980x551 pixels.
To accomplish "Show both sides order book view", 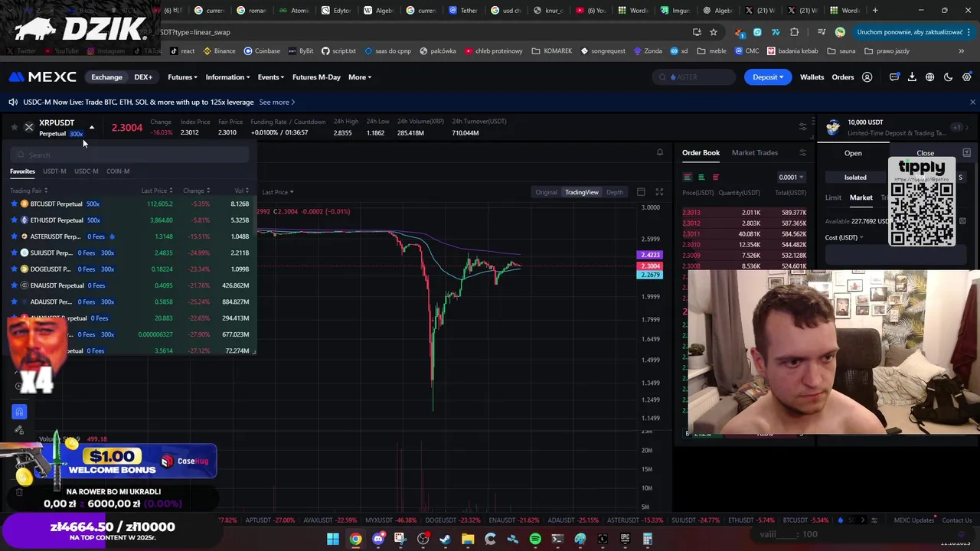I will click(x=688, y=178).
